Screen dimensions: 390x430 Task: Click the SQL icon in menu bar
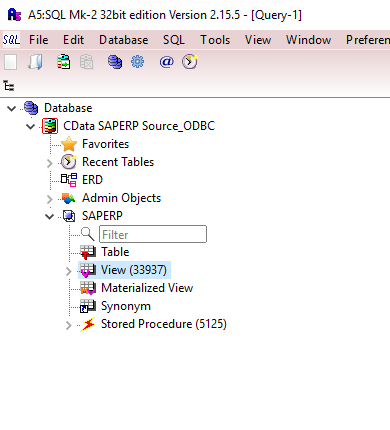(11, 40)
